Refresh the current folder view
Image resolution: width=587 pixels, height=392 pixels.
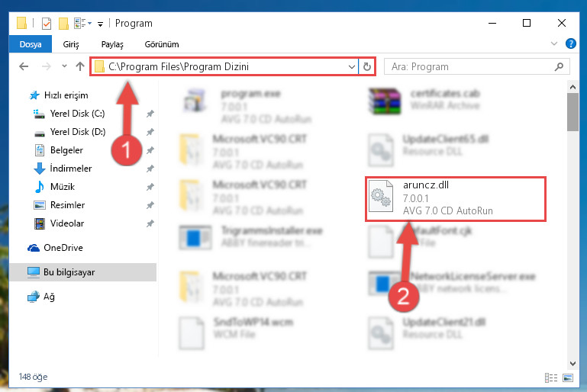coord(367,66)
